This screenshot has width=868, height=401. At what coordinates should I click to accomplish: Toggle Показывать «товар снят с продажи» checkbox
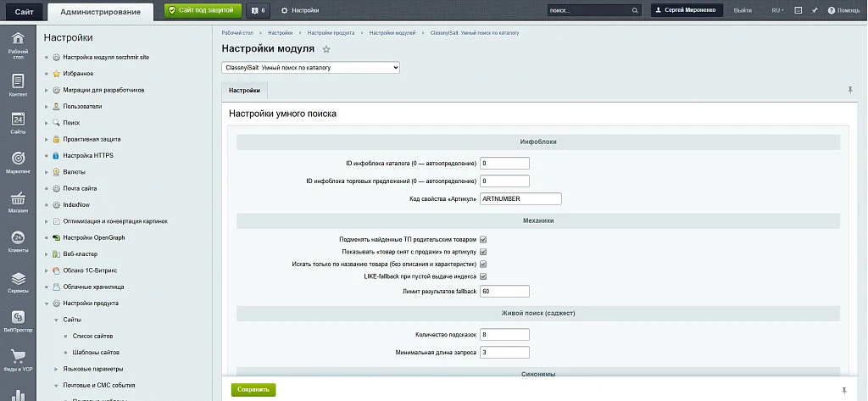click(483, 252)
